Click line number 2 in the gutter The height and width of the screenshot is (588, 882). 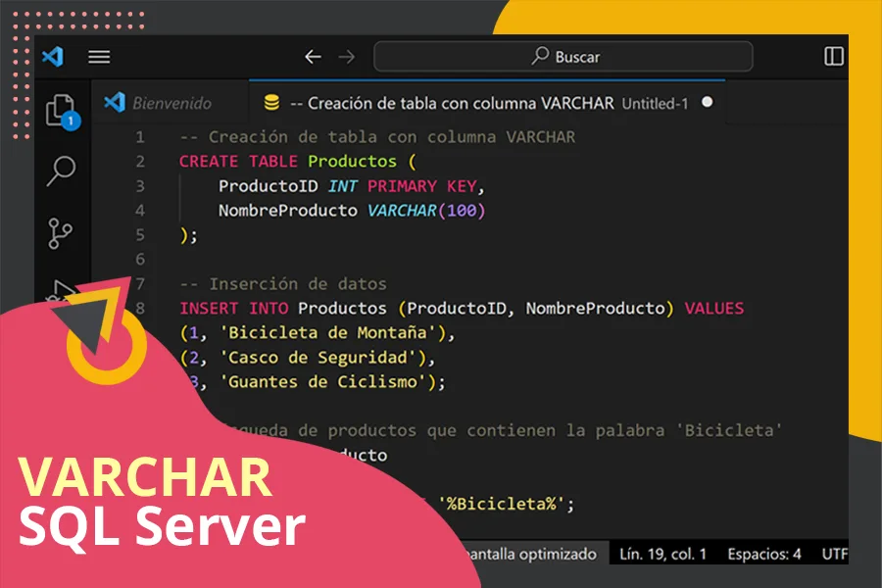pyautogui.click(x=140, y=162)
